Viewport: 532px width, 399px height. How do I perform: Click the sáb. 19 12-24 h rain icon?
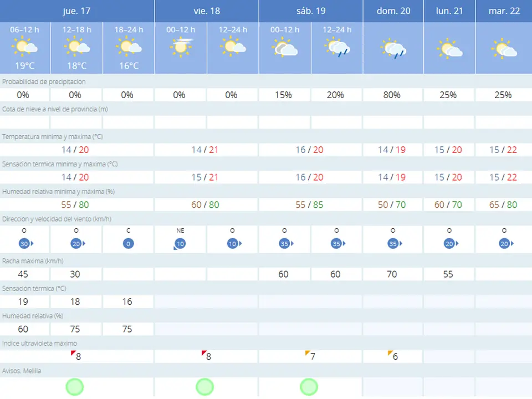point(337,47)
